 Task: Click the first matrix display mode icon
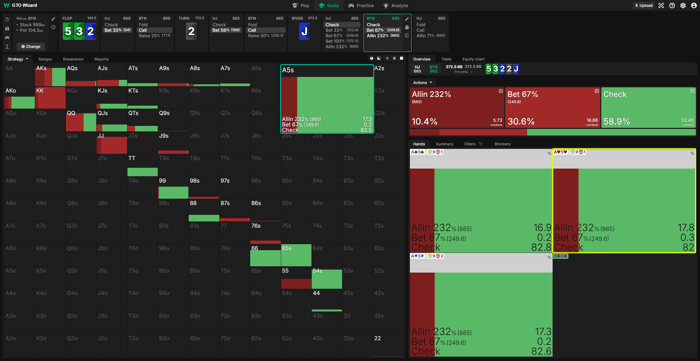click(372, 58)
